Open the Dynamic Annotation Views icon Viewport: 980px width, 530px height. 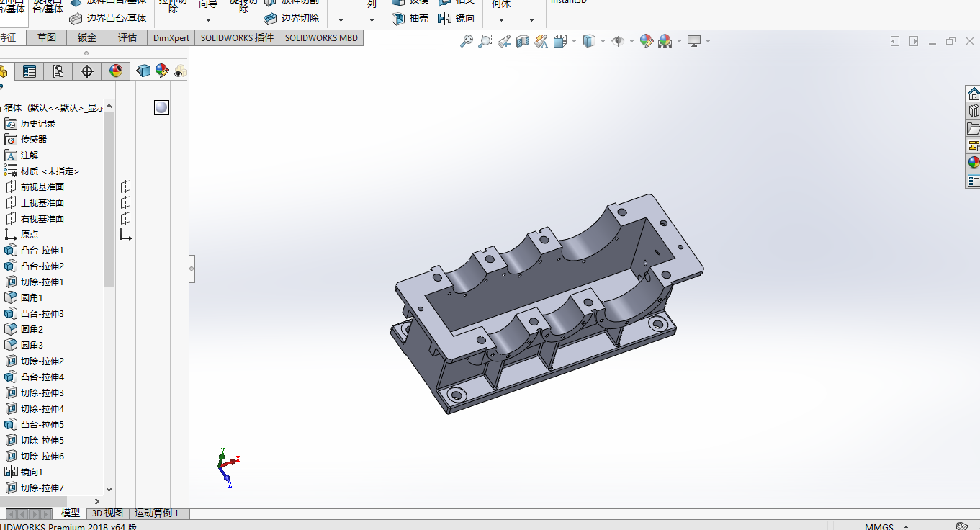click(x=541, y=41)
